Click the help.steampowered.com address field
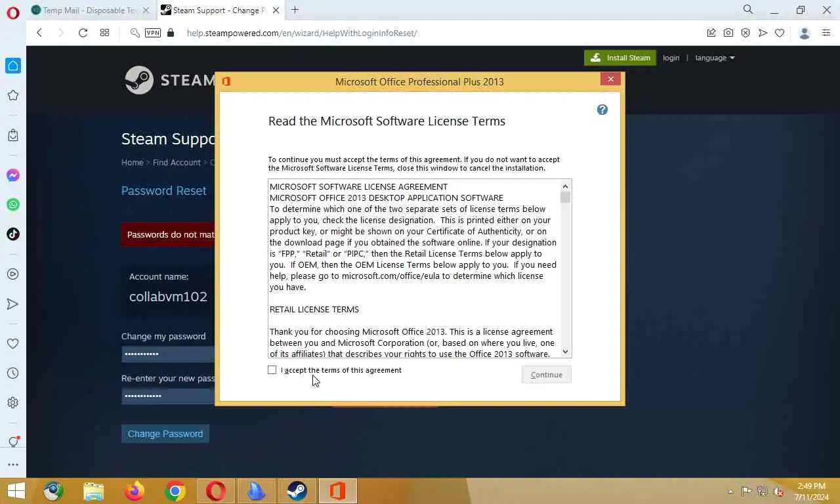Image resolution: width=840 pixels, height=504 pixels. click(302, 33)
